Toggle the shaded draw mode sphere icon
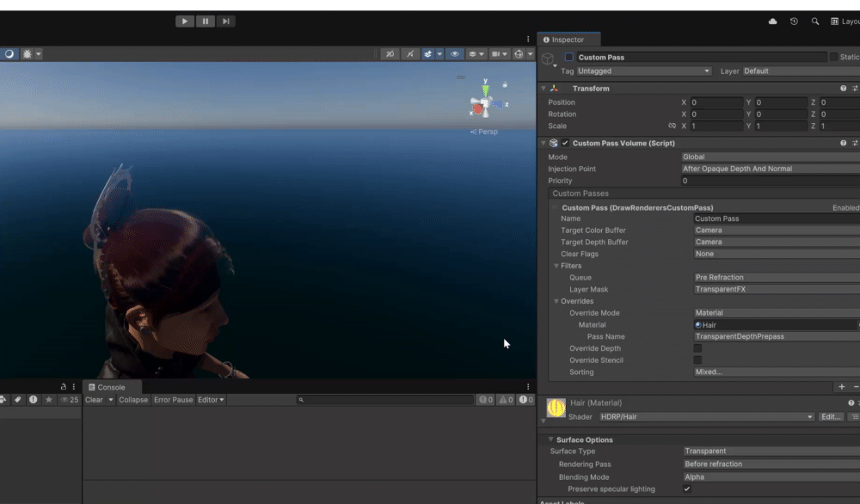The image size is (860, 504). (9, 53)
